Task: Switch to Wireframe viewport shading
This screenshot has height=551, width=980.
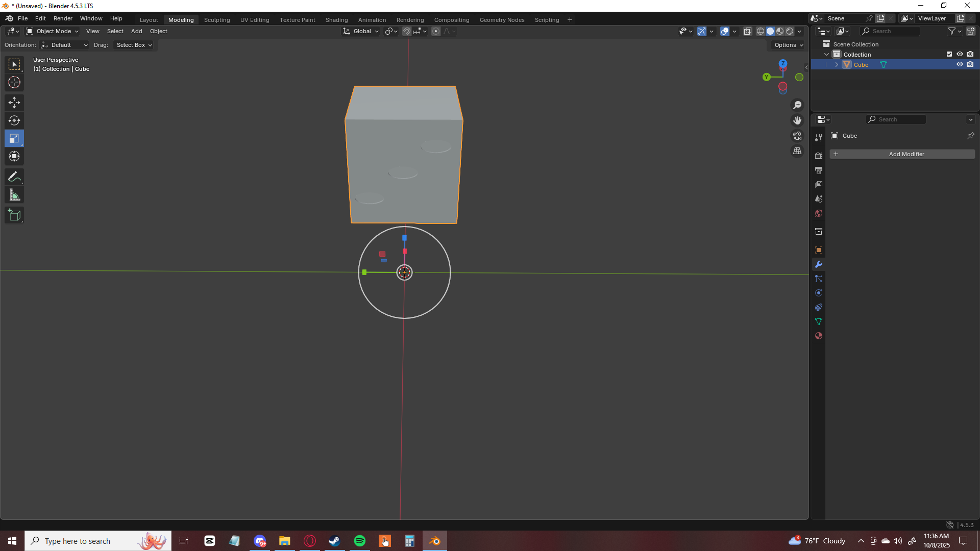Action: pyautogui.click(x=761, y=31)
